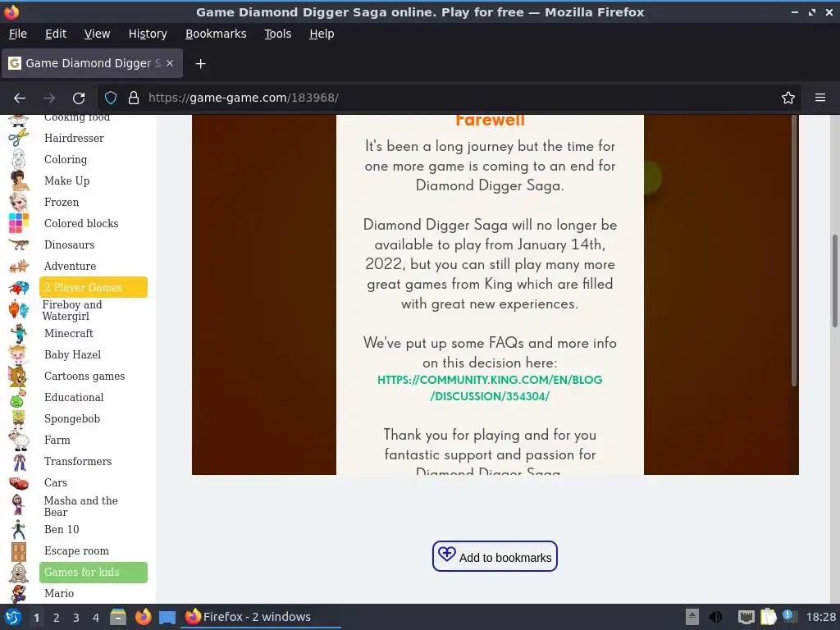Click the Make Up girl icon
The height and width of the screenshot is (630, 840).
pos(20,180)
